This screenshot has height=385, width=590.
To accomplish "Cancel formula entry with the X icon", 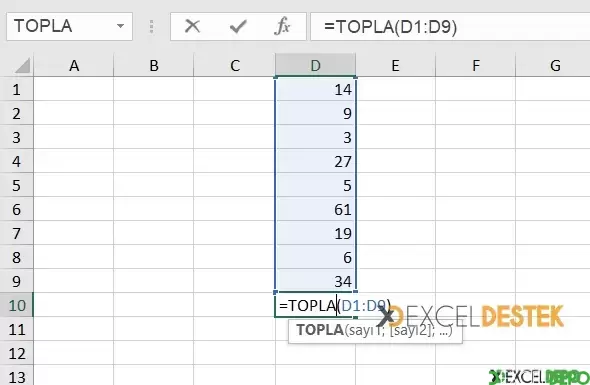I will [x=192, y=26].
